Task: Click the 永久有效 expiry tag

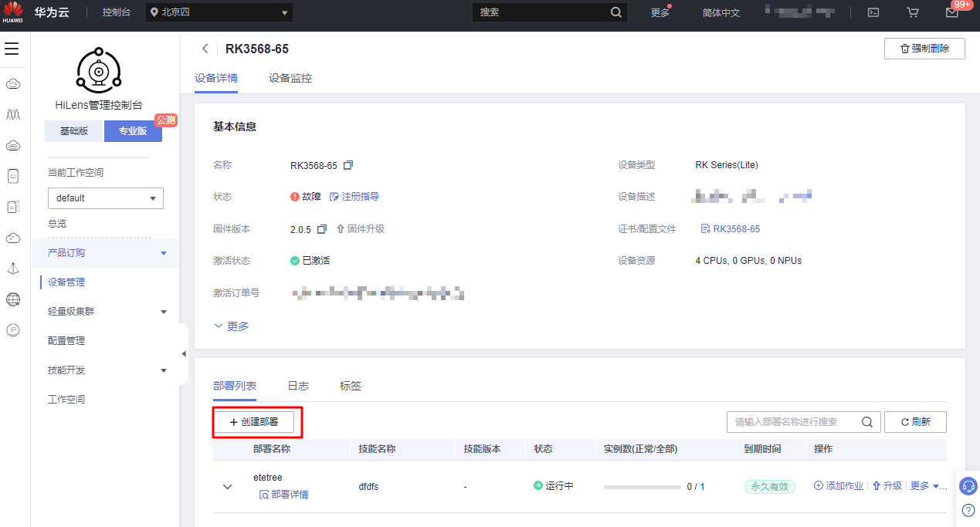Action: [769, 486]
